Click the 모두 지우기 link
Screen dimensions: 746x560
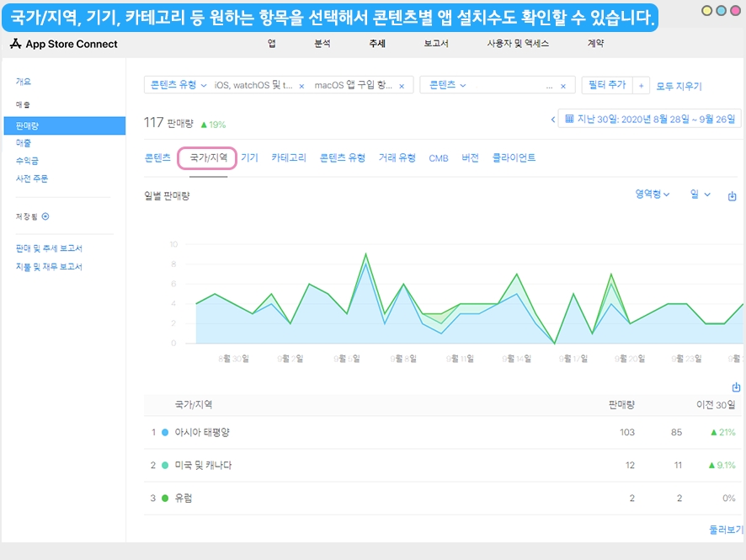pyautogui.click(x=679, y=86)
